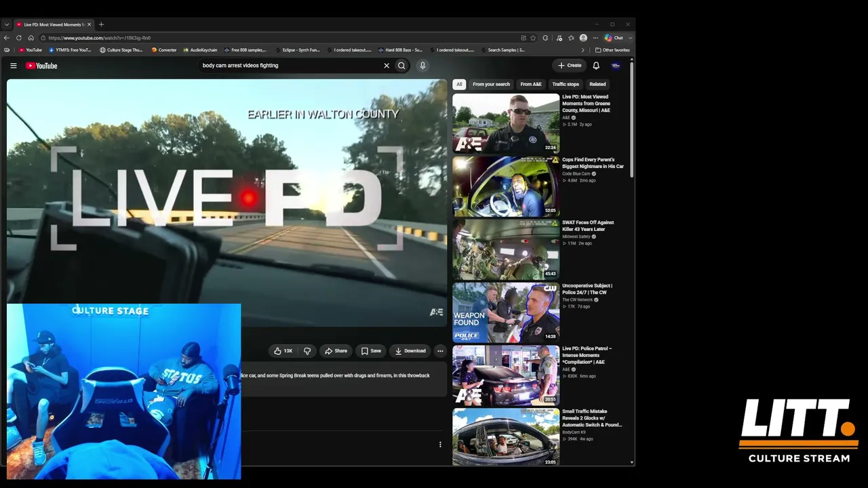The width and height of the screenshot is (868, 488).
Task: Open the Culture Stage bookmark
Action: (x=121, y=50)
